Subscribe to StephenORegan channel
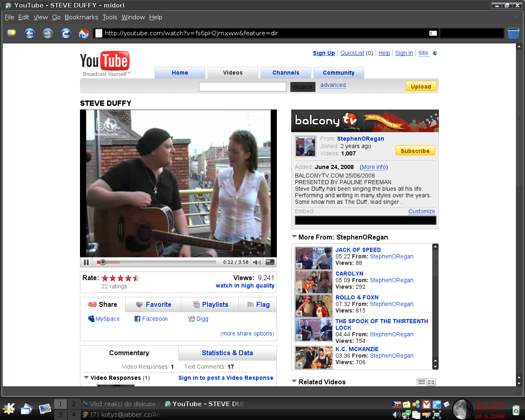Screen dimensions: 525x420 click(415, 151)
